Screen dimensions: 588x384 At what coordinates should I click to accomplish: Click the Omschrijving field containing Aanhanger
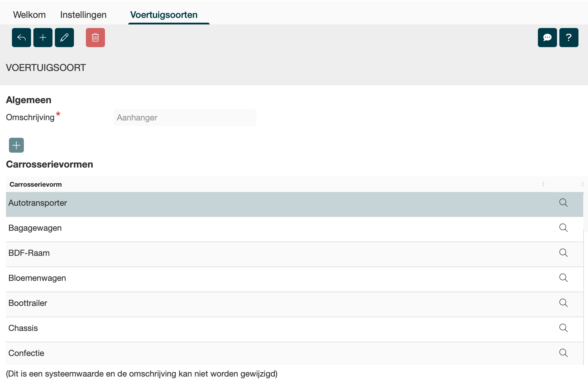[185, 117]
